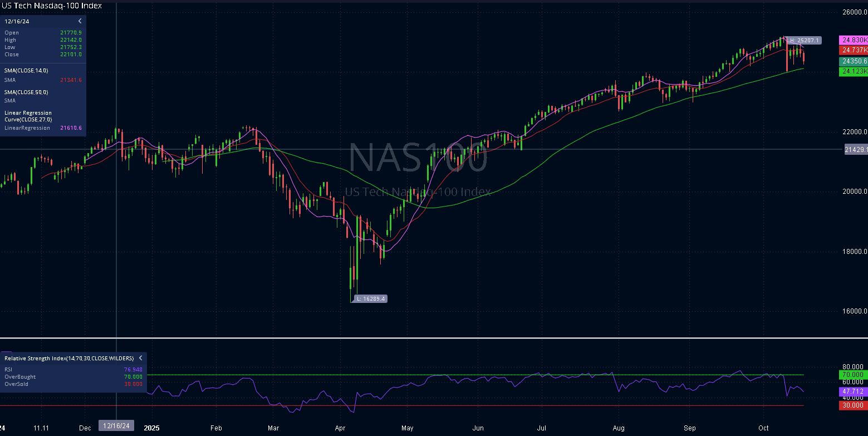The image size is (868, 436).
Task: Click the L: 16289.4 low marker
Action: coord(370,298)
